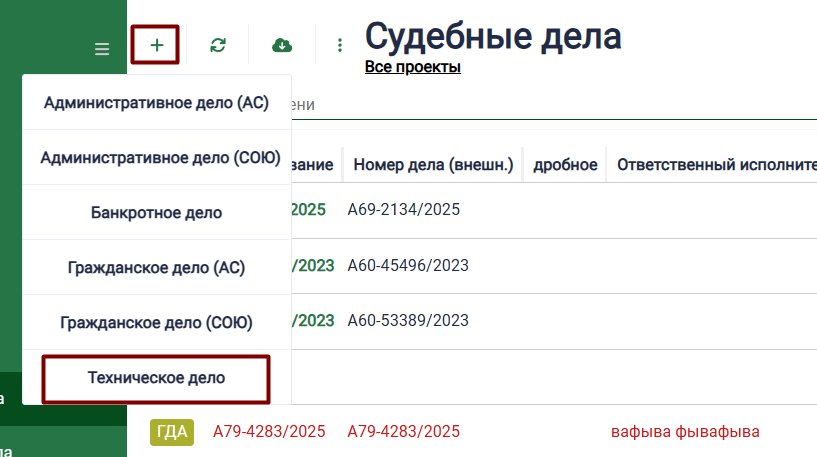Screen dimensions: 817x457
Task: Click the cloud download icon
Action: click(282, 45)
